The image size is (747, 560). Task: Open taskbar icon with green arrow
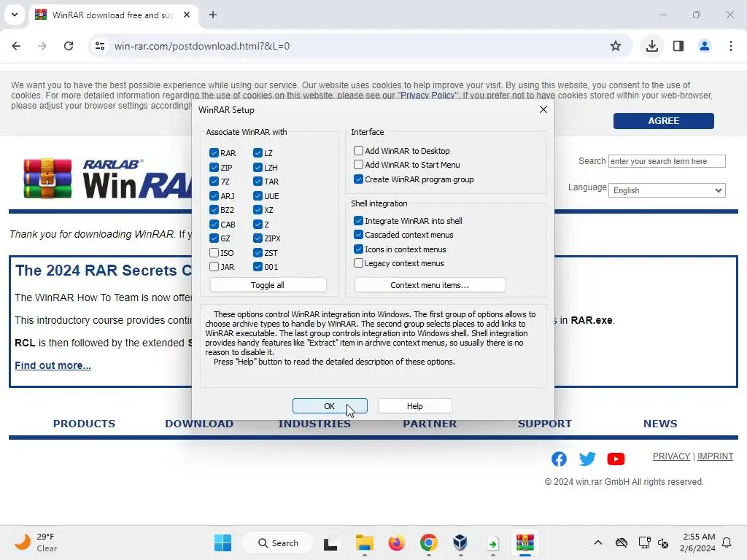[x=493, y=543]
